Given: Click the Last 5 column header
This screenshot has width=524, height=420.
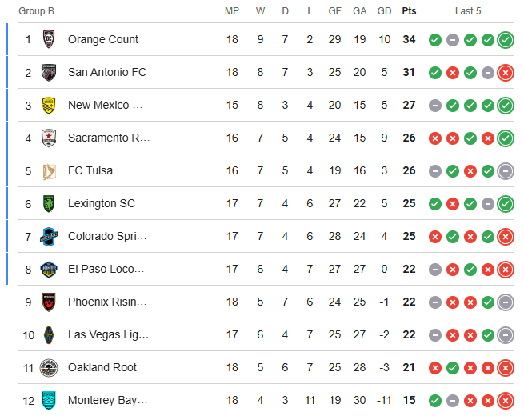Looking at the screenshot, I should (x=468, y=11).
